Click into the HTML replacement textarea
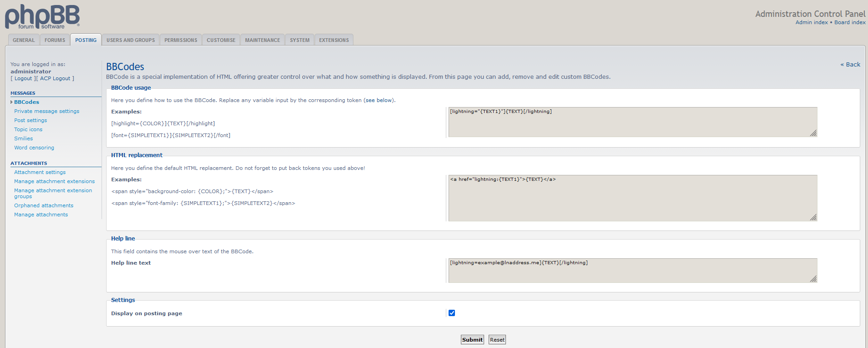 [x=633, y=198]
